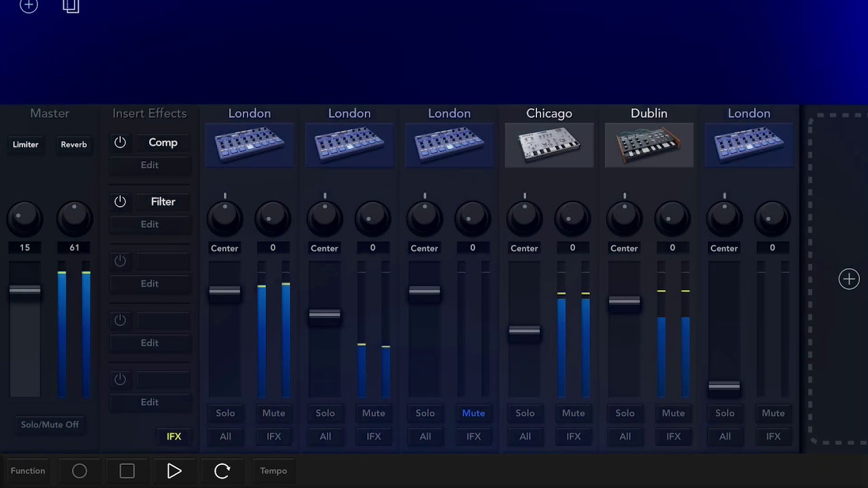Image resolution: width=868 pixels, height=488 pixels.
Task: Open the London gadget thumbnail after Dublin
Action: coord(749,145)
